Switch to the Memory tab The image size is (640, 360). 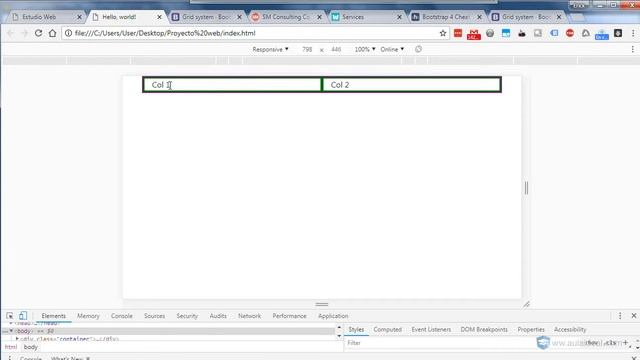[x=88, y=316]
